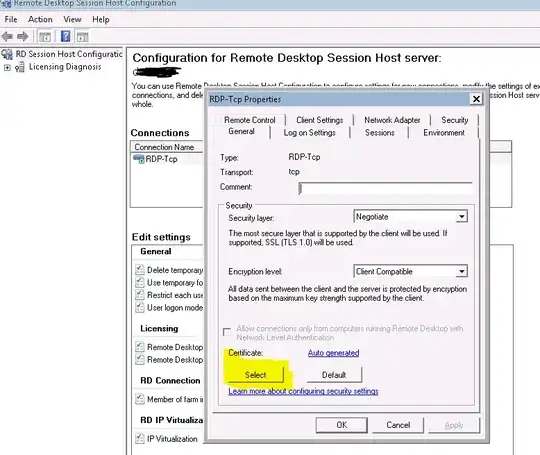540x455 pixels.
Task: Click the Remote Desktop Session Host Configuration title icon
Action: (6, 4)
